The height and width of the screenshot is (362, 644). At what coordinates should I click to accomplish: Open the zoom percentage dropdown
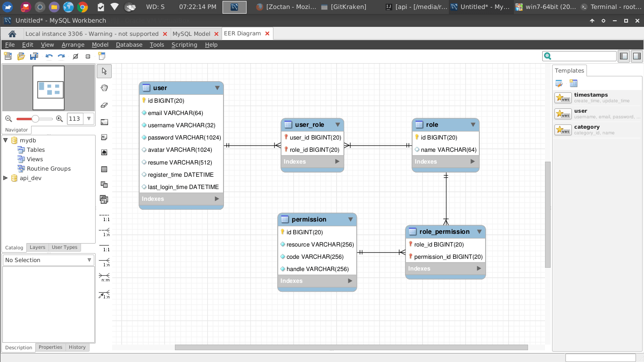click(89, 119)
